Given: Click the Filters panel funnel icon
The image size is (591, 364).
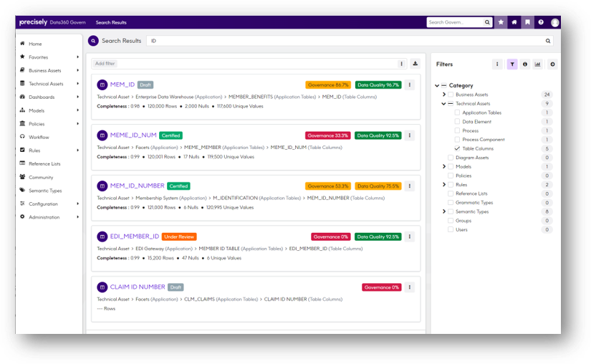Looking at the screenshot, I should click(x=512, y=64).
